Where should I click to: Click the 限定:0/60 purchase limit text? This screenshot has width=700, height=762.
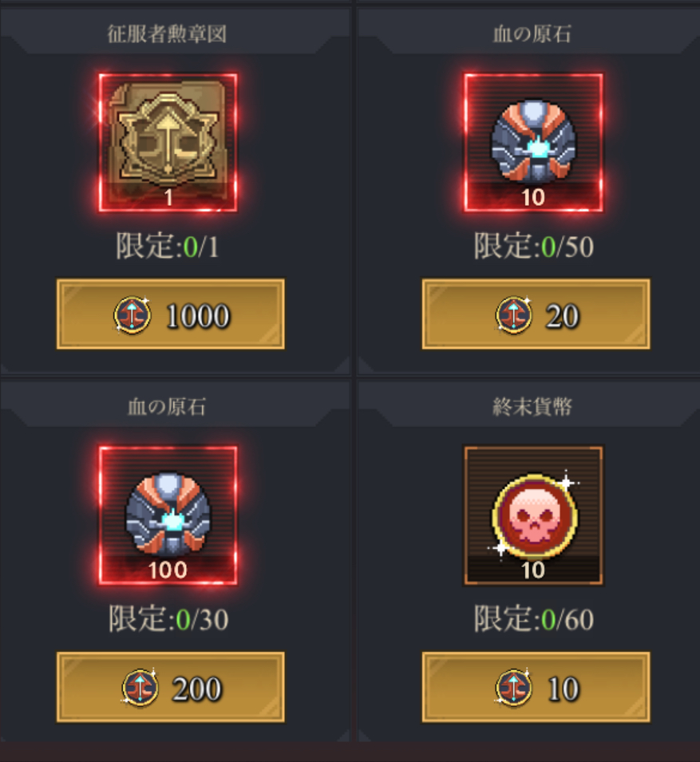[534, 618]
